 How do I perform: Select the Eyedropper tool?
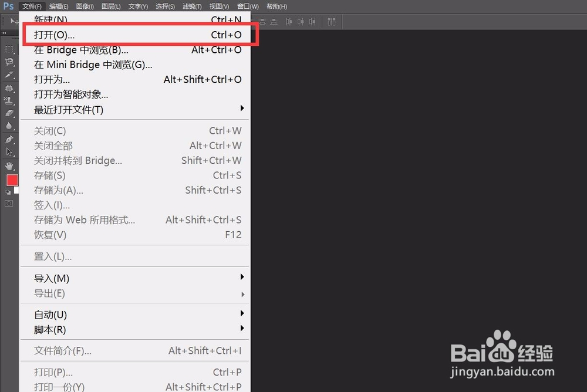pos(9,75)
